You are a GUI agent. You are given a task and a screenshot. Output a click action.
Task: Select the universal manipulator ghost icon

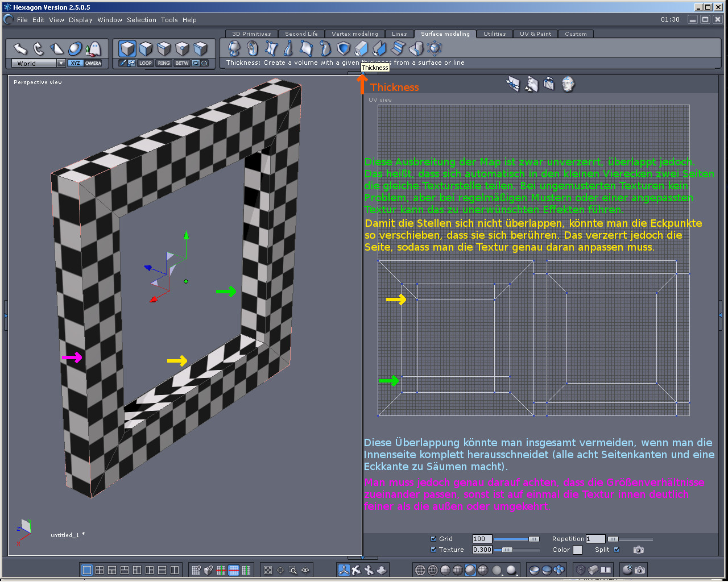point(93,48)
